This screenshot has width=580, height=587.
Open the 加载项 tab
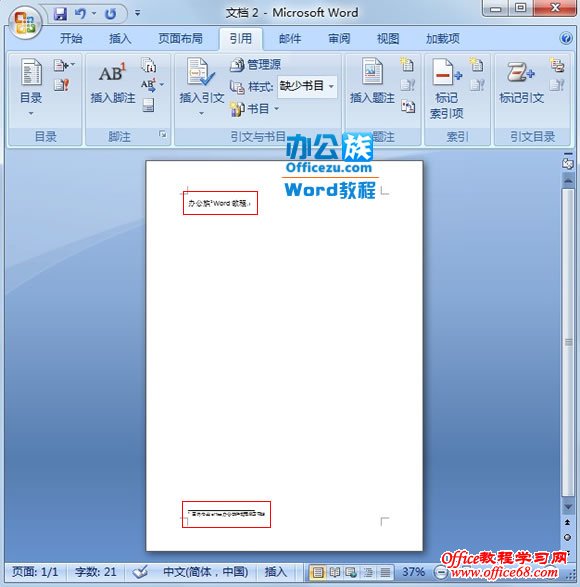tap(443, 39)
